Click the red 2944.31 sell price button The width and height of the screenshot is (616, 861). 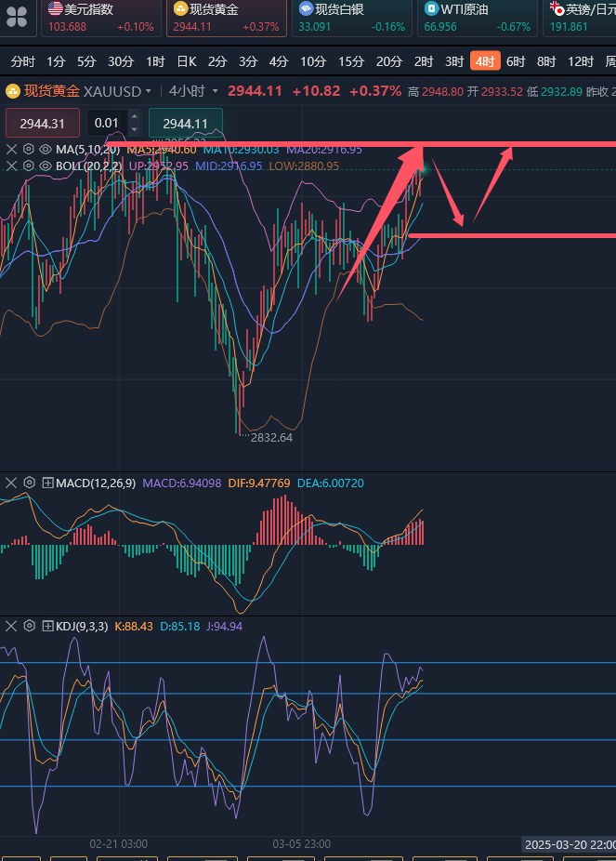(x=42, y=123)
